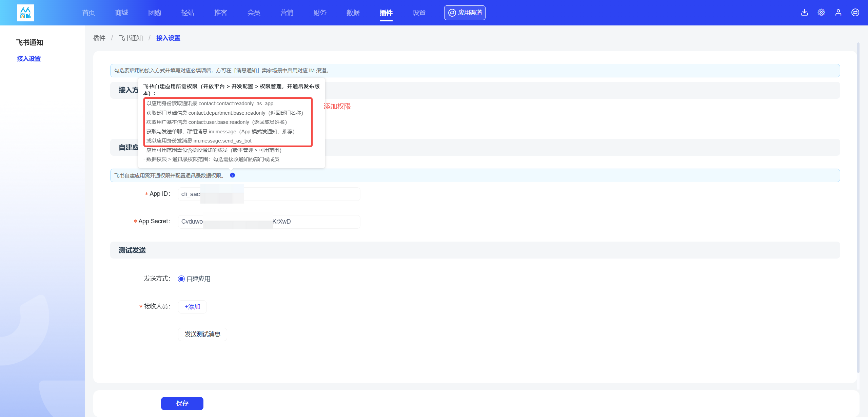The width and height of the screenshot is (868, 417).
Task: Select the 自建应用 radio button
Action: [x=181, y=279]
